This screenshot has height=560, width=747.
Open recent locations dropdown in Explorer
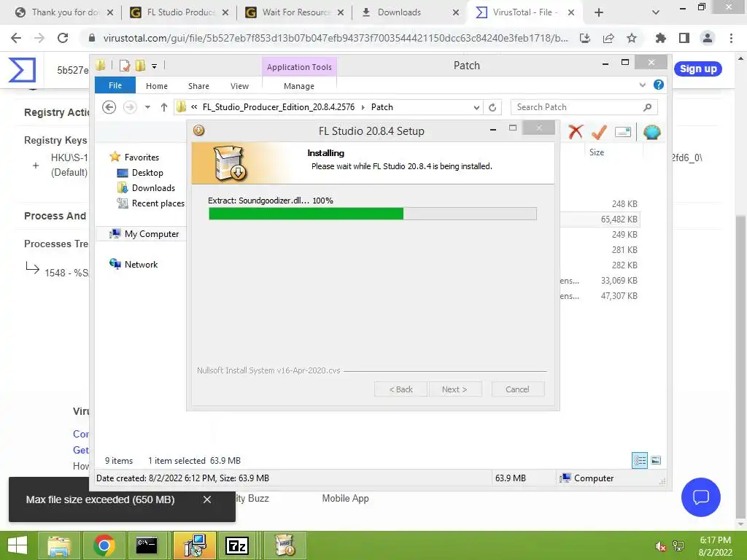click(147, 107)
